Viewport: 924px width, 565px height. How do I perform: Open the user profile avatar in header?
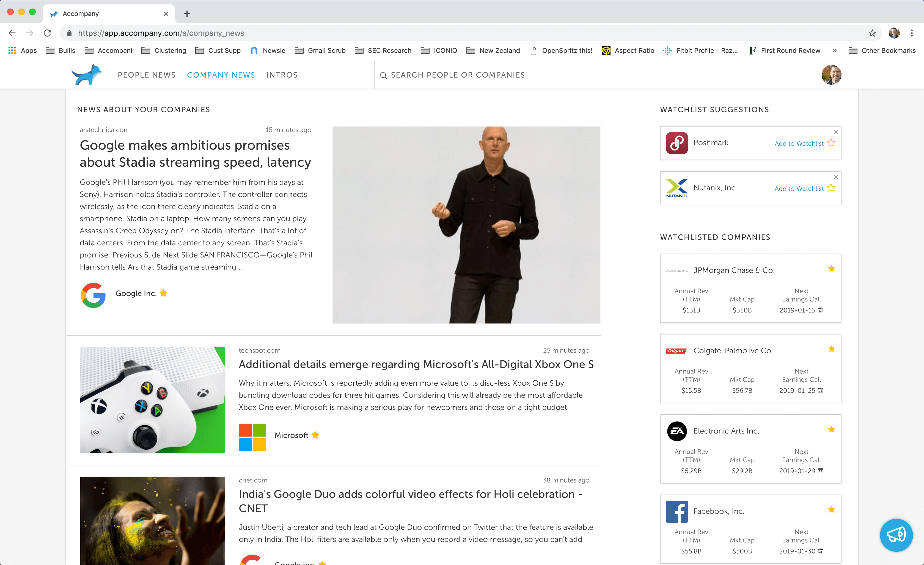831,75
